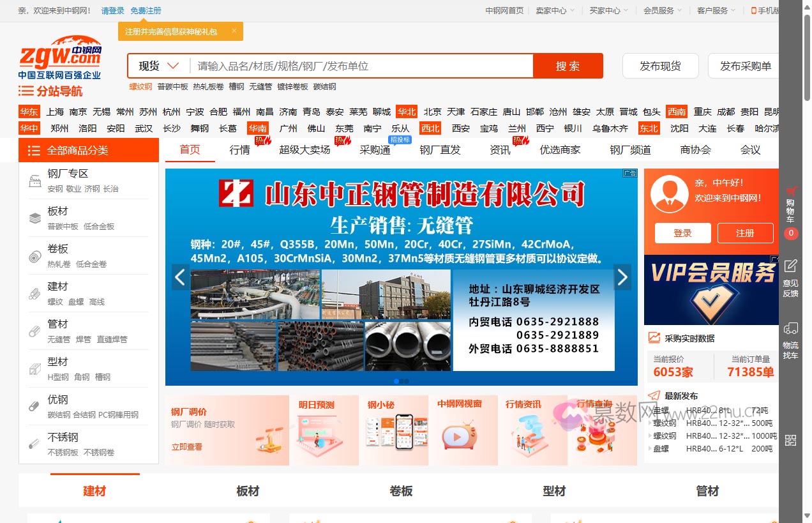Close the registration gift tooltip

pyautogui.click(x=234, y=31)
